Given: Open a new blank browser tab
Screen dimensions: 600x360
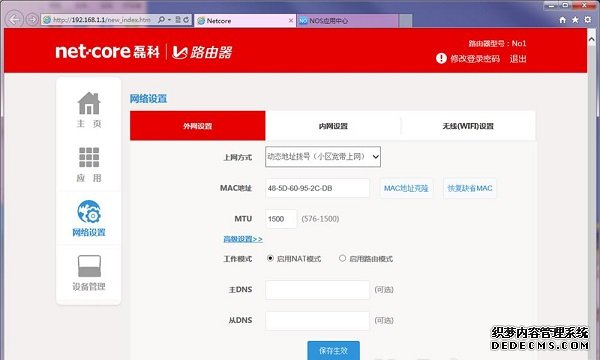Looking at the screenshot, I should coord(406,21).
